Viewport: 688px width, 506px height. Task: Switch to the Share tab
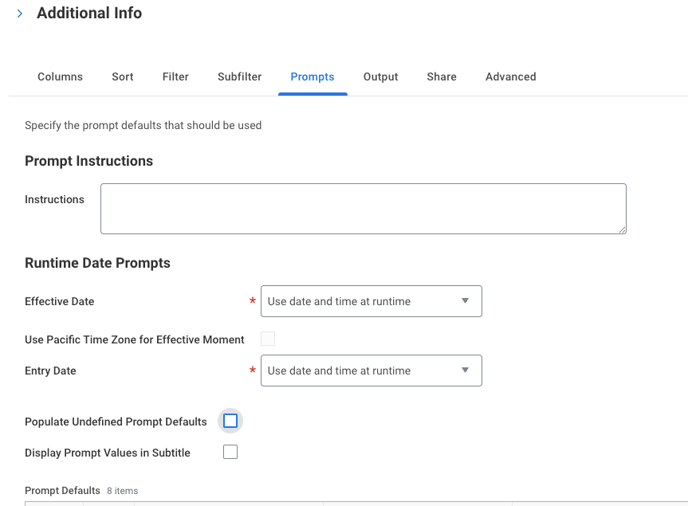click(x=441, y=77)
